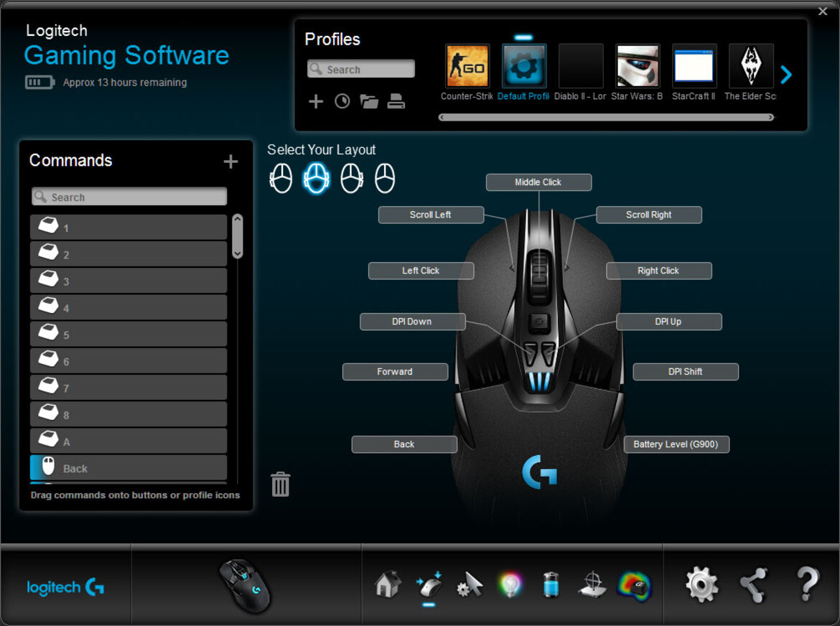Click the Forward button assignment
This screenshot has width=840, height=626.
396,372
